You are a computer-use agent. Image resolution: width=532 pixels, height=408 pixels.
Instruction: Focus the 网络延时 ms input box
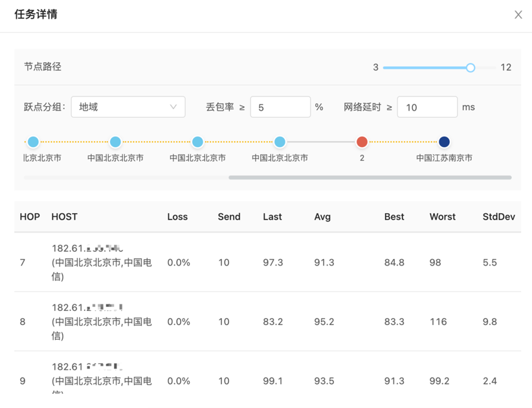[x=427, y=107]
